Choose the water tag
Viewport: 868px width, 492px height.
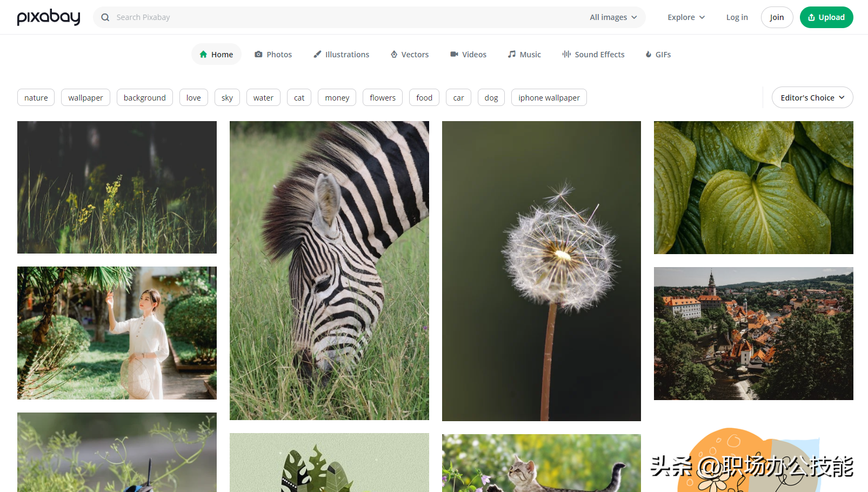[263, 97]
